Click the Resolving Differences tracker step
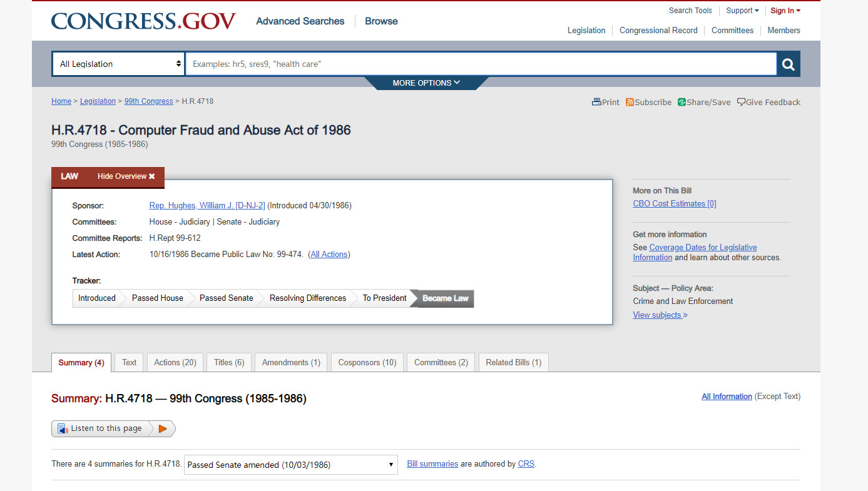This screenshot has width=868, height=491. tap(308, 298)
